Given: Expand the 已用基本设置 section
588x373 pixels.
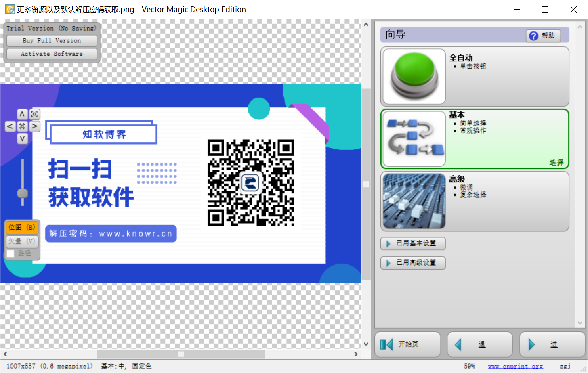Looking at the screenshot, I should tap(413, 243).
